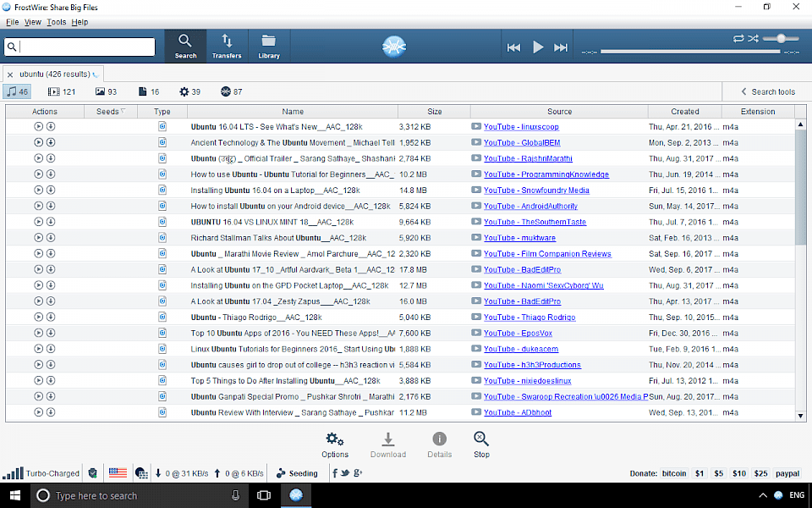Image resolution: width=812 pixels, height=508 pixels.
Task: Stop the current search
Action: (481, 445)
